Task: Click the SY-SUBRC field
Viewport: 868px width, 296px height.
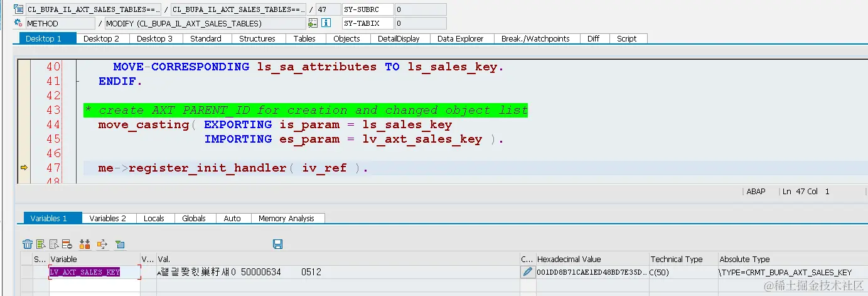Action: [x=368, y=9]
